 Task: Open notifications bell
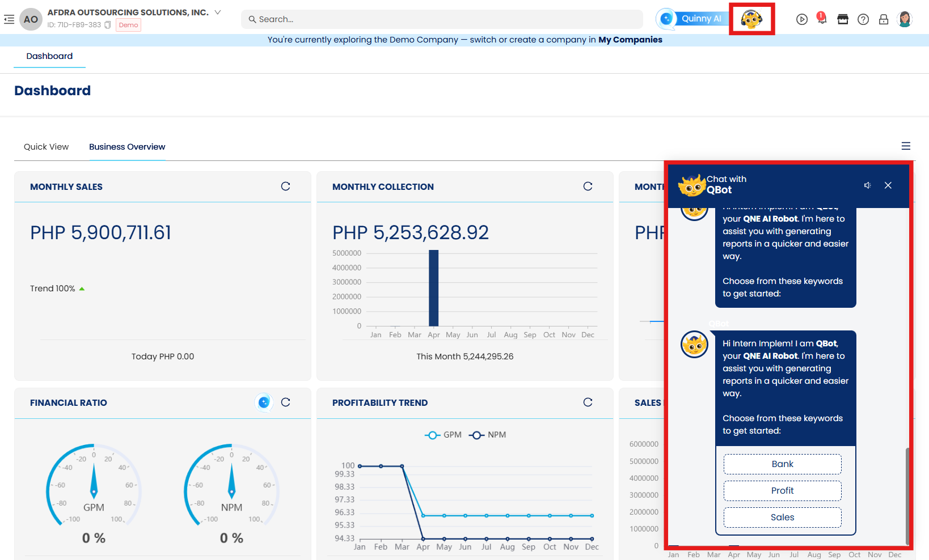[822, 19]
